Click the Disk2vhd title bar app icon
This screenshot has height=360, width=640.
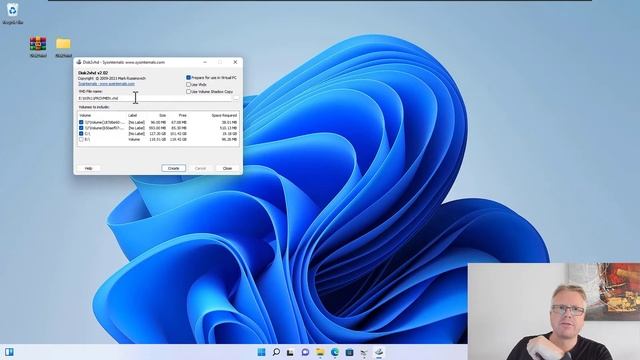pos(79,62)
